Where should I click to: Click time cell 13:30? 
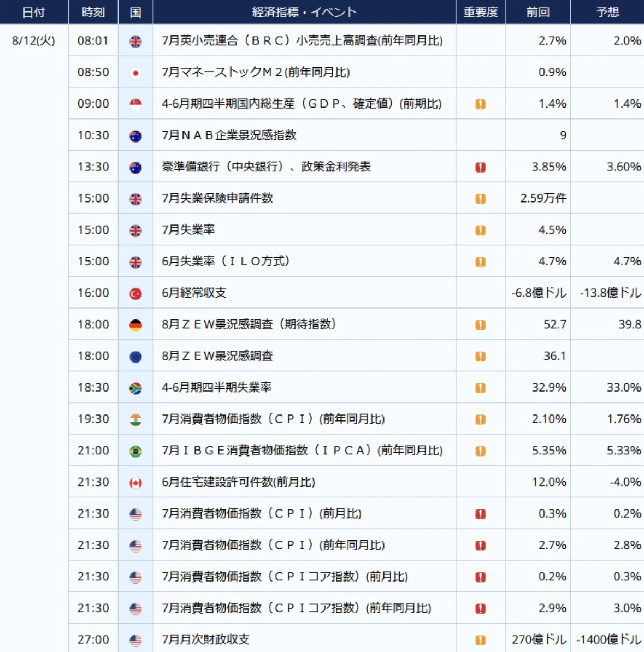click(x=93, y=167)
